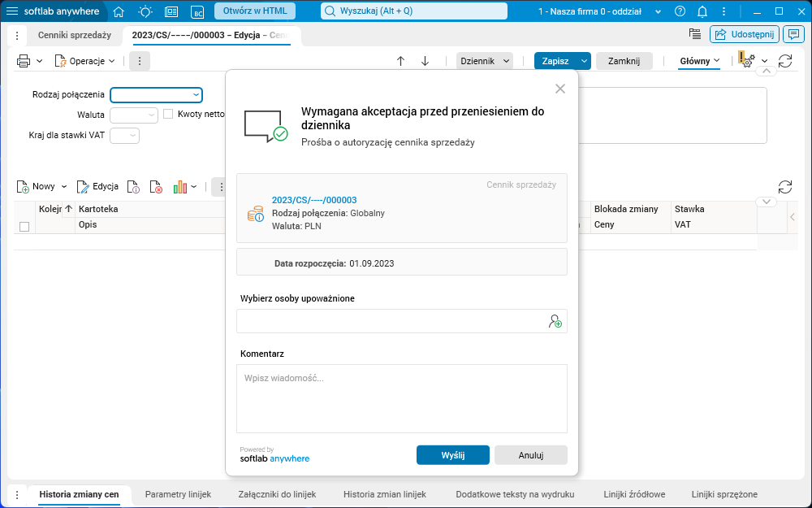Click the Anuluj button
Viewport: 812px width, 508px height.
[531, 455]
